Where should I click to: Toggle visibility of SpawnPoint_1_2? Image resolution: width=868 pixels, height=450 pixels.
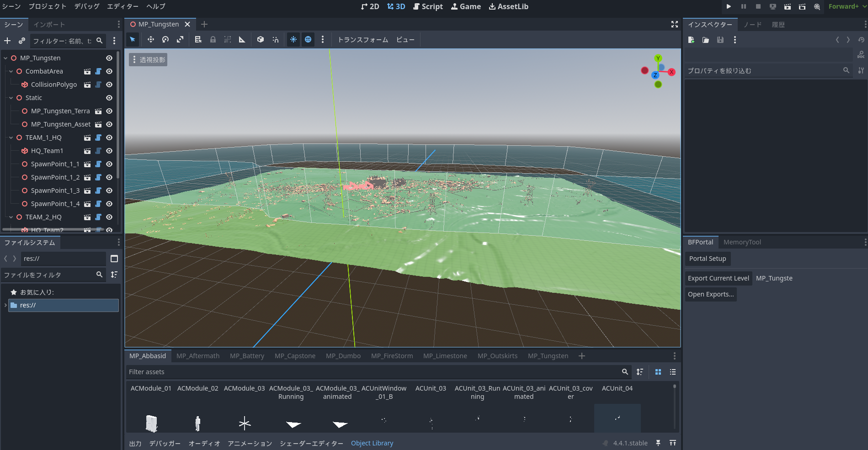tap(109, 177)
